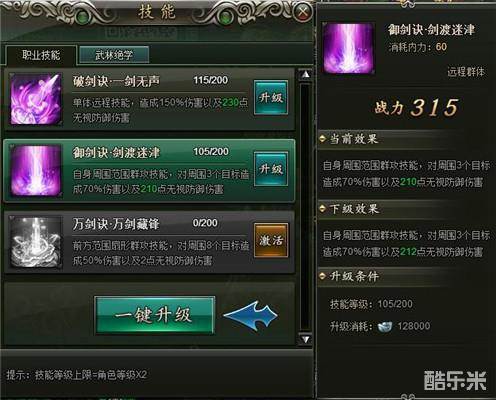Activate 万剑诀 with the 激活 button

(x=271, y=240)
